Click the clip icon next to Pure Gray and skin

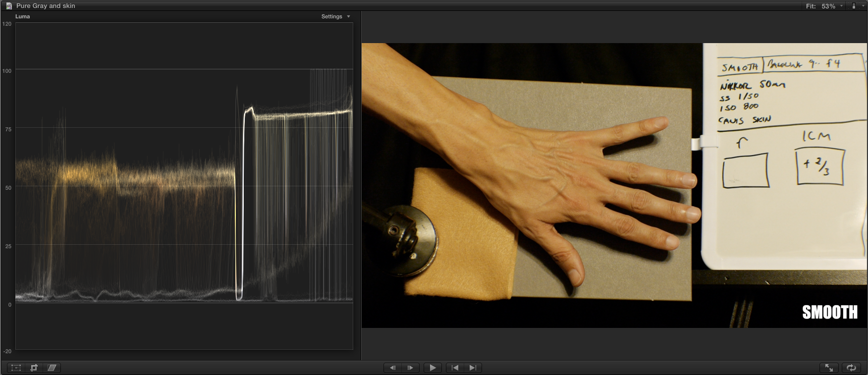[x=9, y=6]
